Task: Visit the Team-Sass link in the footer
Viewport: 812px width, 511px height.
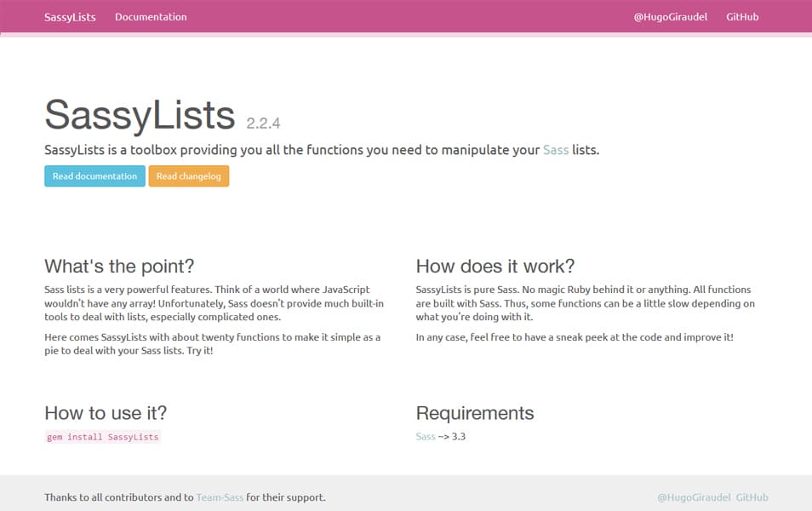Action: coord(218,497)
